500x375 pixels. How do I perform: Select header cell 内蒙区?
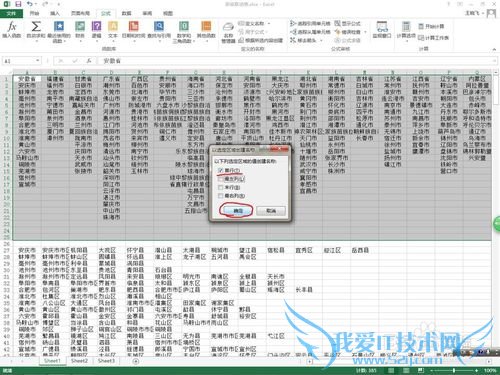click(477, 79)
